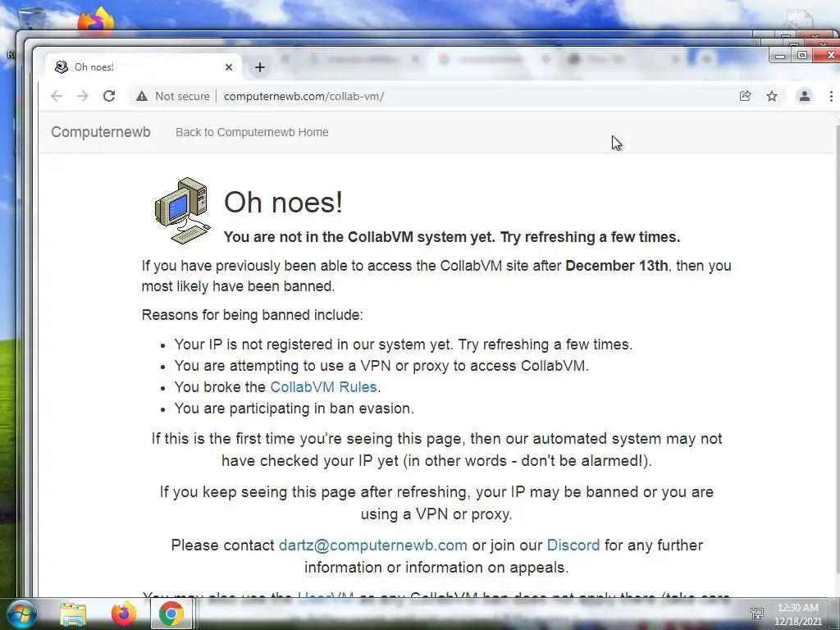This screenshot has width=840, height=630.
Task: Click 'Reasons for being banned include:' text
Action: click(253, 314)
